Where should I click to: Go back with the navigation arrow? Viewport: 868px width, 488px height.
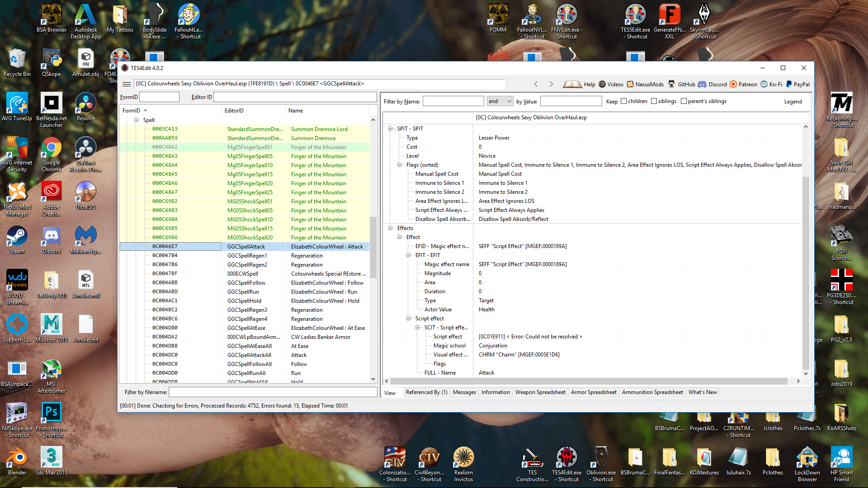pos(536,84)
